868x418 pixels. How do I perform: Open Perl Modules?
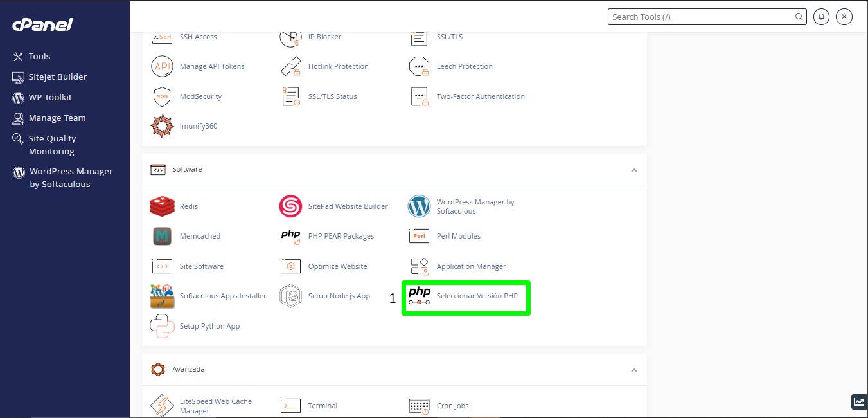pyautogui.click(x=458, y=236)
